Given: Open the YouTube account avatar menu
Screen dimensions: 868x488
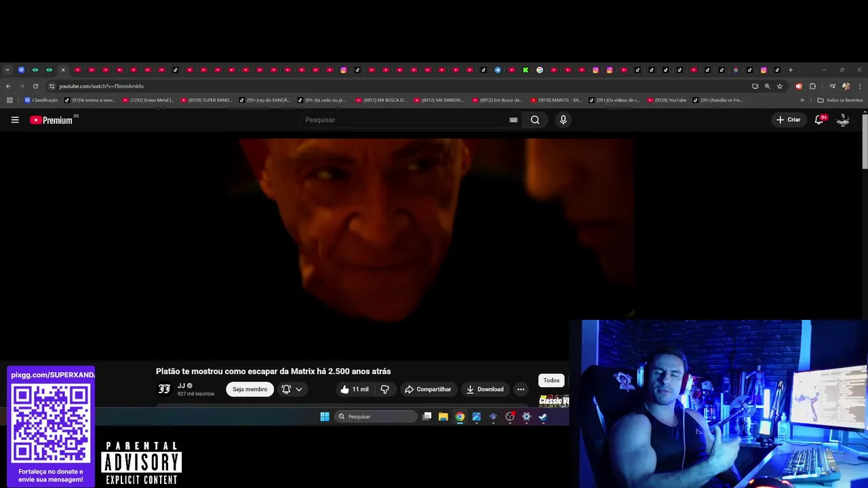Looking at the screenshot, I should 843,120.
